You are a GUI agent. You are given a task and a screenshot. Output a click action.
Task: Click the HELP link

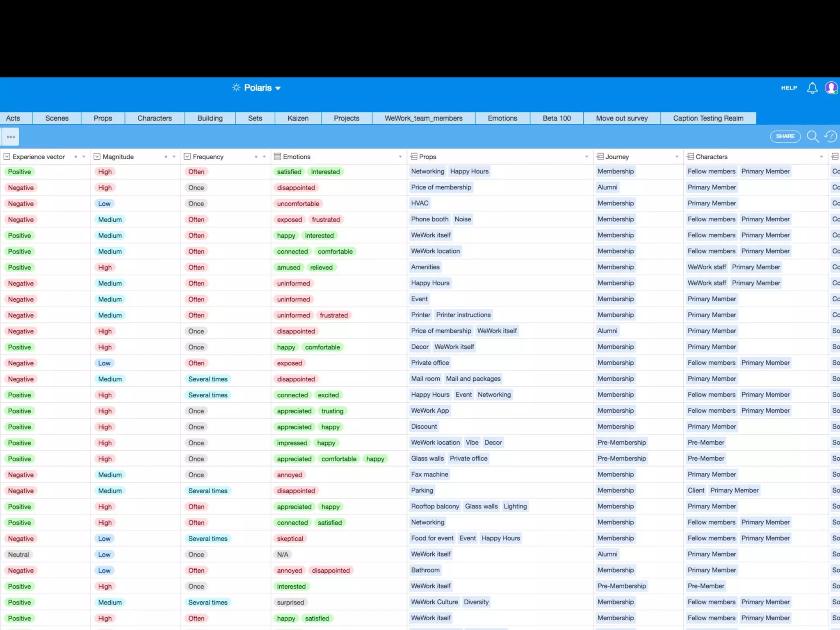point(789,88)
